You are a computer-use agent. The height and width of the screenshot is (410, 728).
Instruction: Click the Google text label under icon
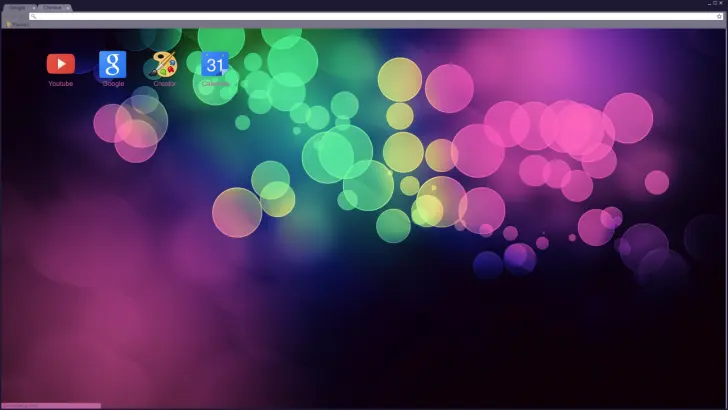pos(113,83)
